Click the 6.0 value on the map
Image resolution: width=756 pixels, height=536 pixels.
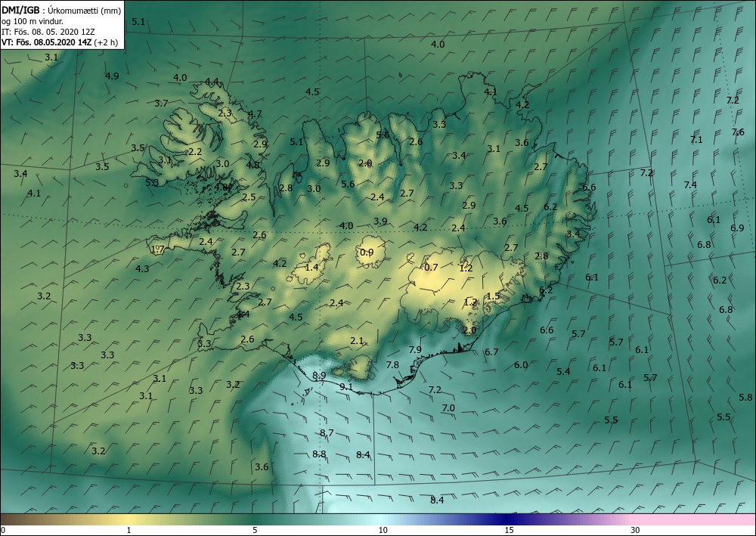[x=521, y=365]
